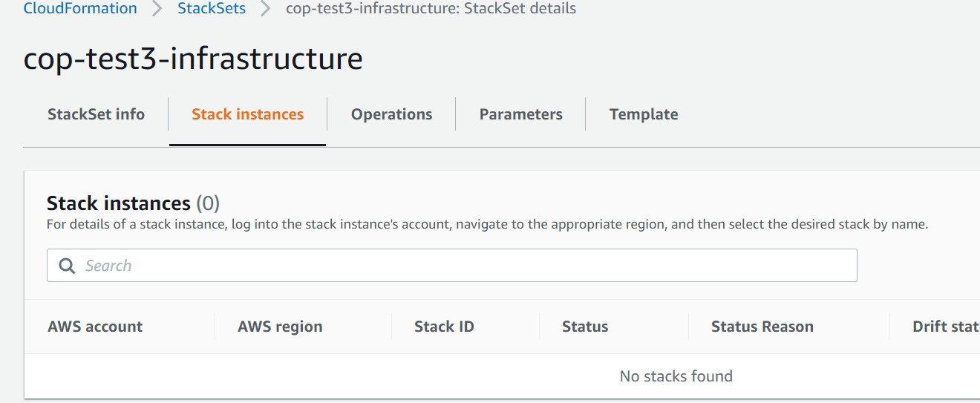Sort by AWS region column header
Viewport: 980px width, 403px height.
280,327
